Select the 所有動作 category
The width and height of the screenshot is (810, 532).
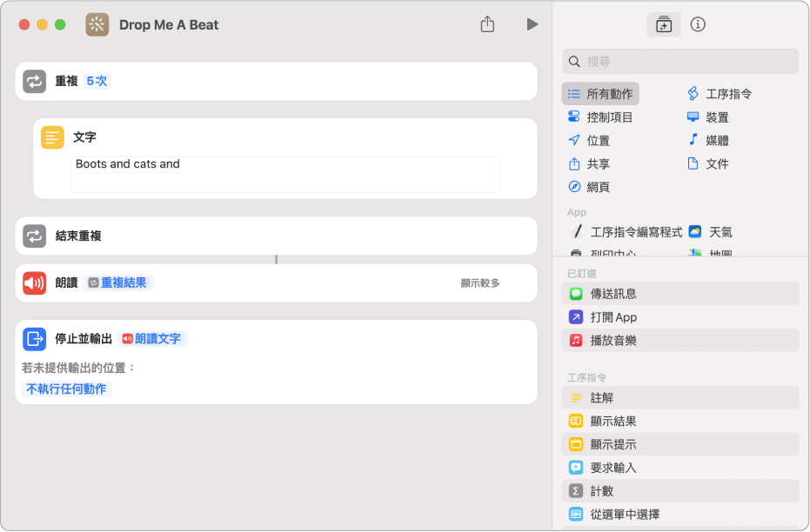600,94
